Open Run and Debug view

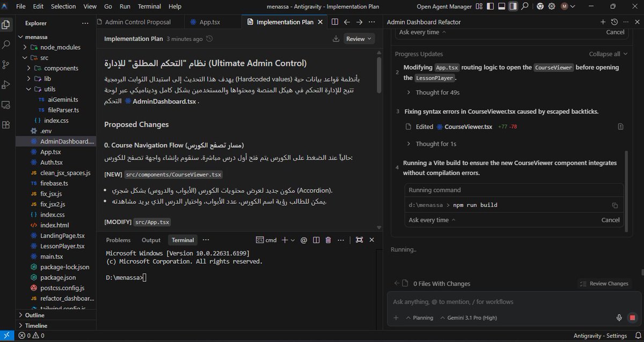[x=6, y=84]
